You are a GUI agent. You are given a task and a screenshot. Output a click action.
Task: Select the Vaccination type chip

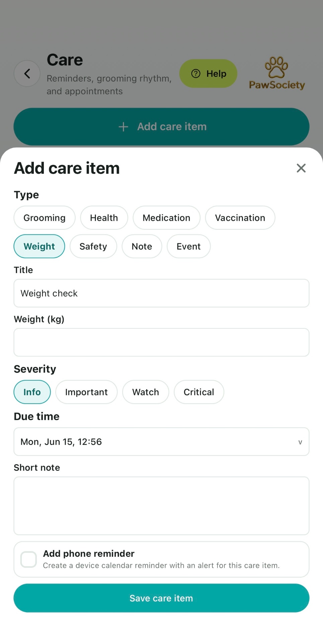(x=240, y=218)
